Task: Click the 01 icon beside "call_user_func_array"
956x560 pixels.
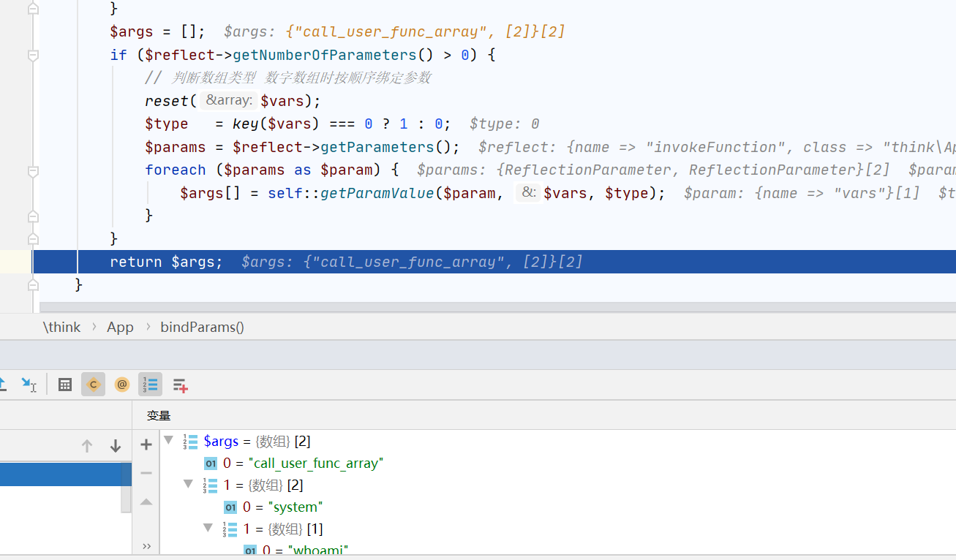Action: click(211, 463)
